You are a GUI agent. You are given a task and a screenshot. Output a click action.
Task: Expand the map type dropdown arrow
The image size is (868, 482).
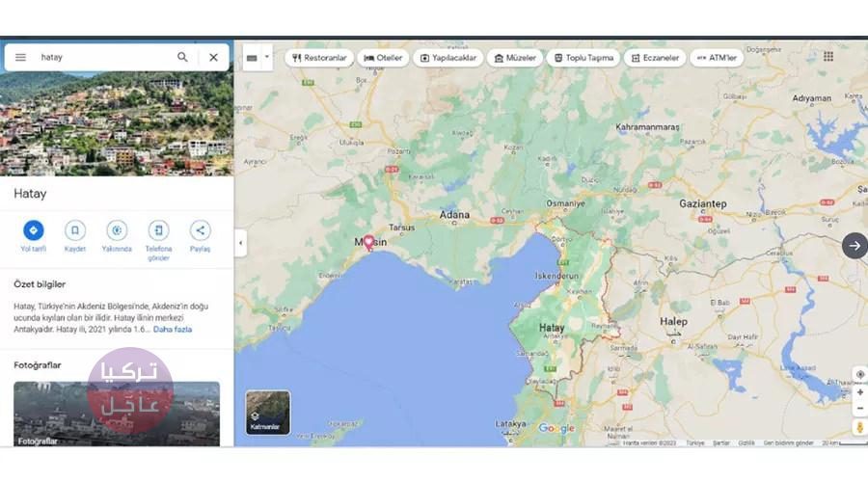tap(267, 57)
